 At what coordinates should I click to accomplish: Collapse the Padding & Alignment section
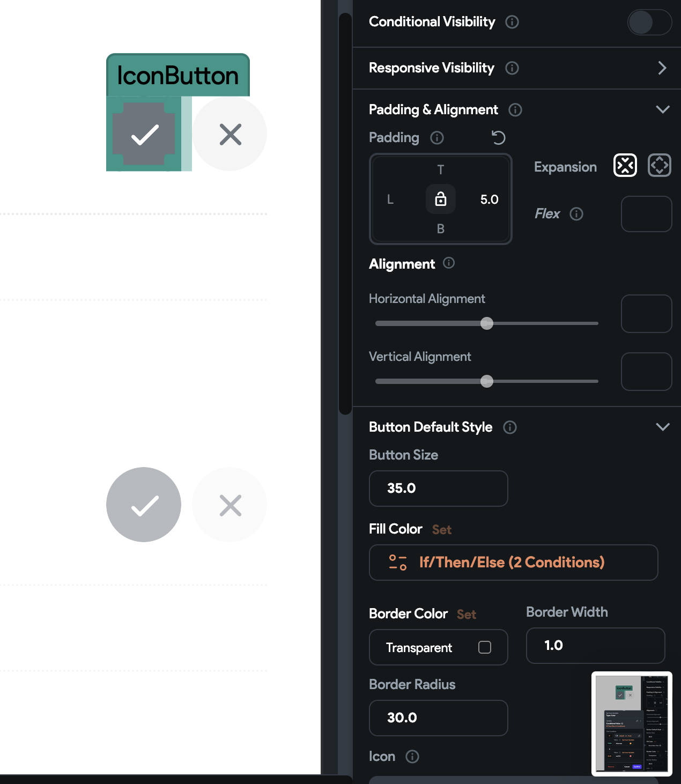click(x=663, y=109)
